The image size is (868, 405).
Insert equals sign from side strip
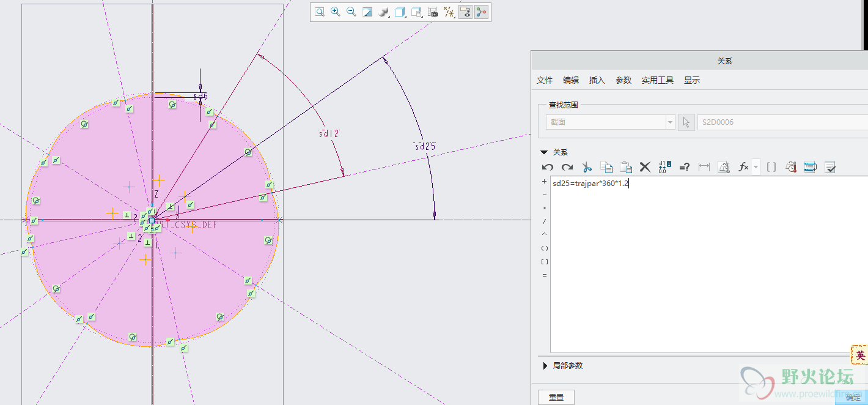pos(545,275)
